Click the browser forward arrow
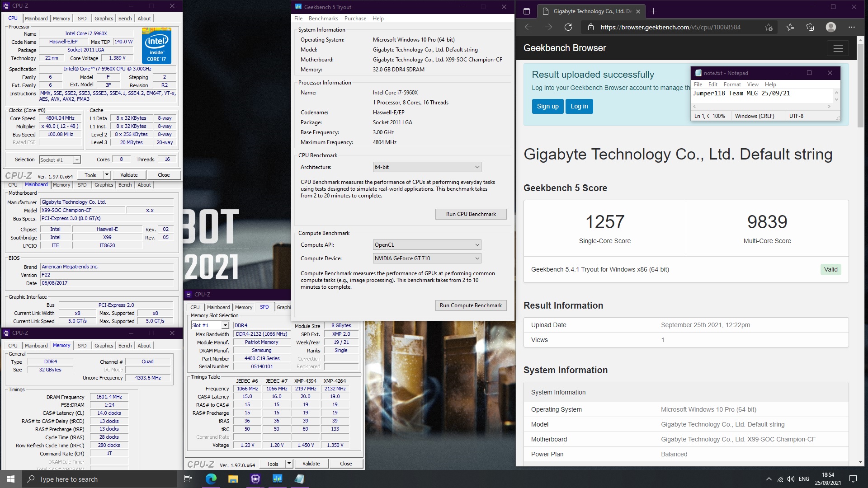868x488 pixels. pos(548,27)
